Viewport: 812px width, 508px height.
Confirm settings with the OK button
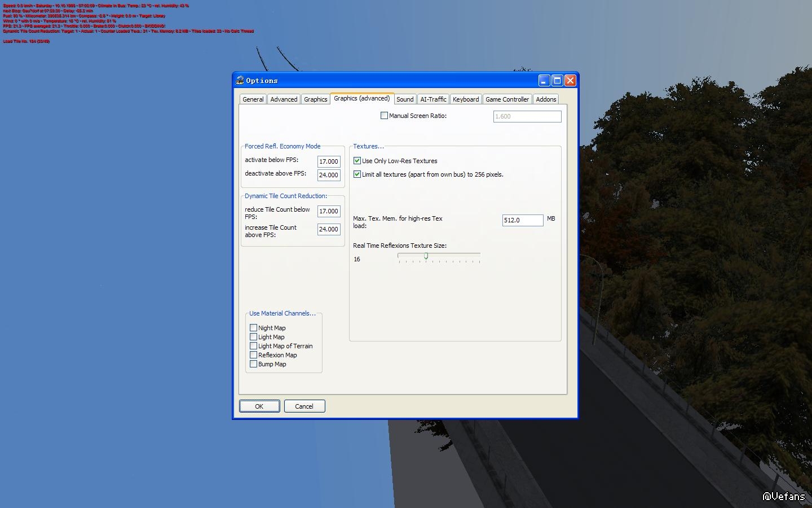[x=259, y=406]
